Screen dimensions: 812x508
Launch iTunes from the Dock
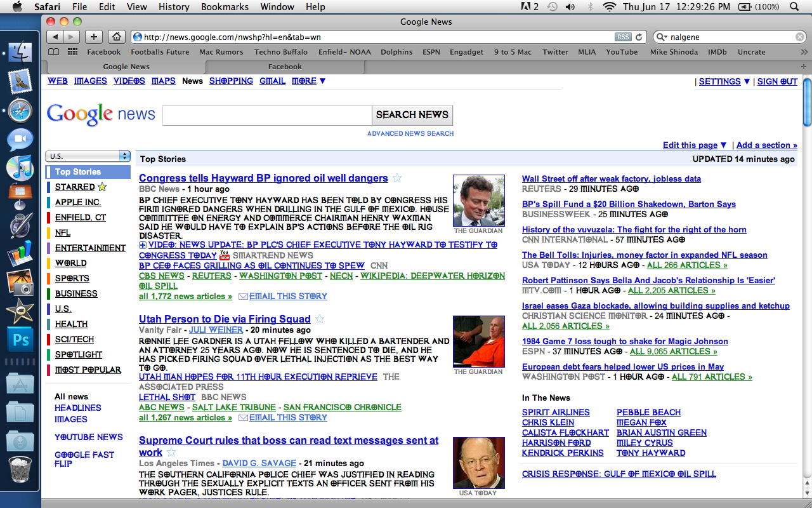tap(20, 168)
